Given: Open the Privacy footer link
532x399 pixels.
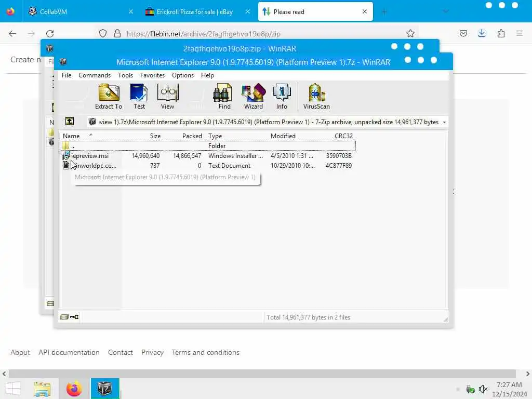Looking at the screenshot, I should pos(152,352).
